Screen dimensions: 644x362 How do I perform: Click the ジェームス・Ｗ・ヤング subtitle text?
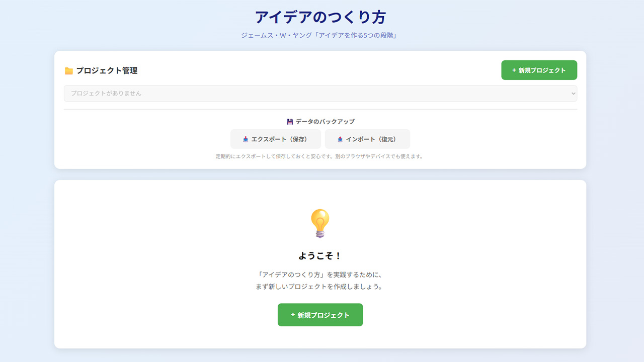[321, 34]
